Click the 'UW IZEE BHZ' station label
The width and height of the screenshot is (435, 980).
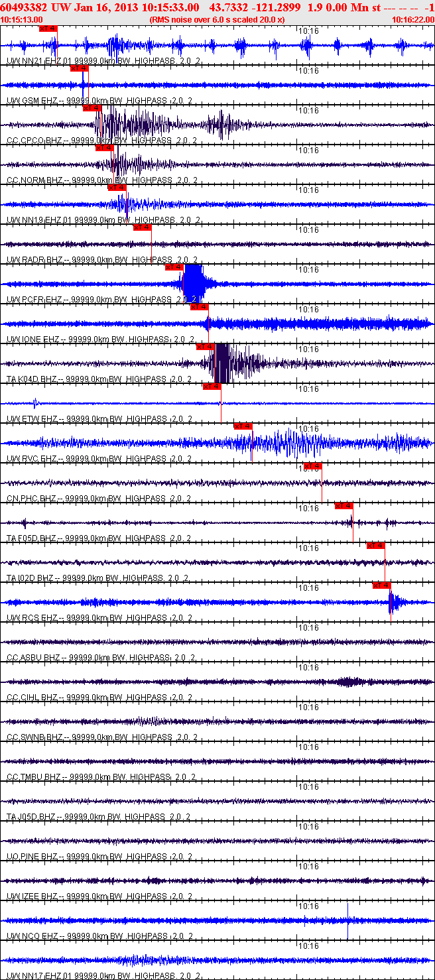[32, 896]
